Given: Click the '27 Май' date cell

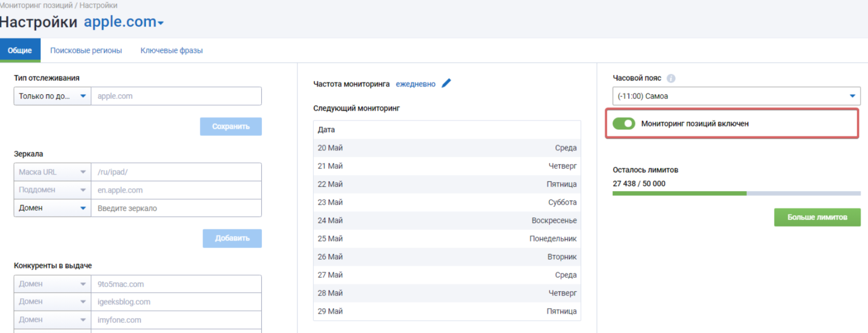Looking at the screenshot, I should pos(330,275).
